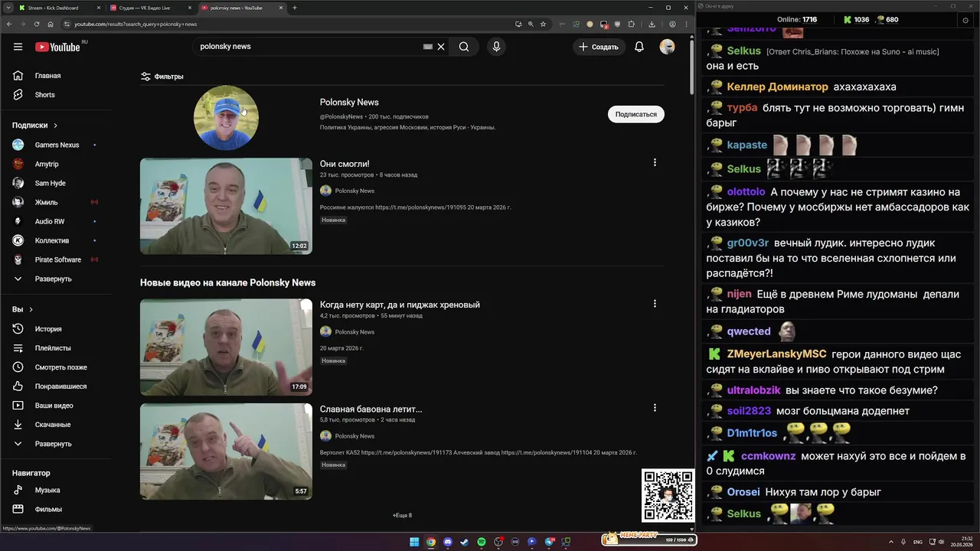Play Когда нету карт video thumbnail
Viewport: 980px width, 551px height.
226,347
